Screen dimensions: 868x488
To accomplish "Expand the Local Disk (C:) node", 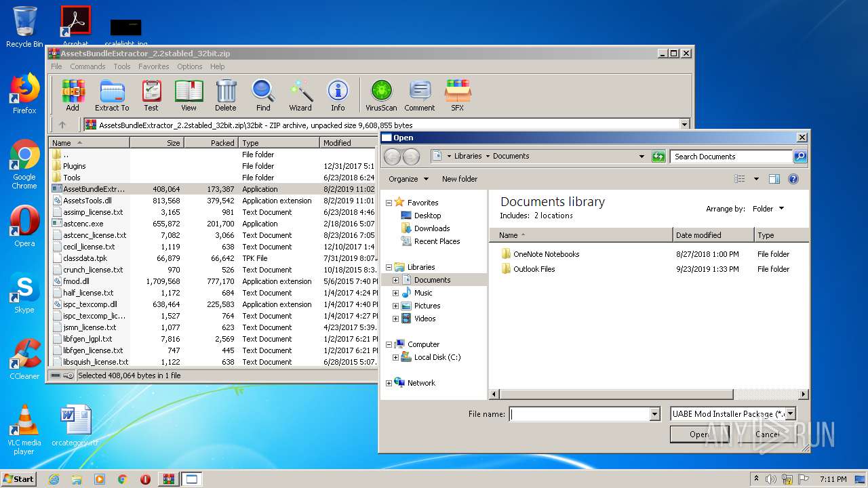I will [395, 357].
